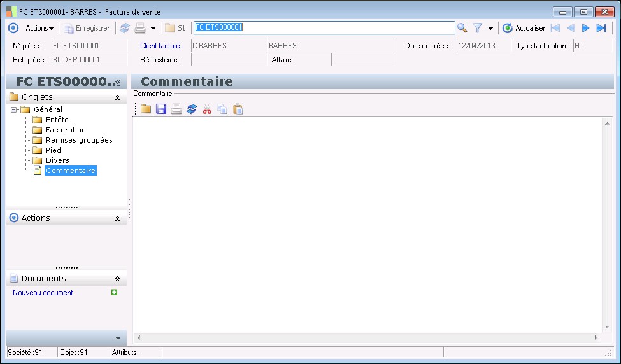Click the vertical scrollbar down arrow
Image resolution: width=621 pixels, height=364 pixels.
(607, 327)
